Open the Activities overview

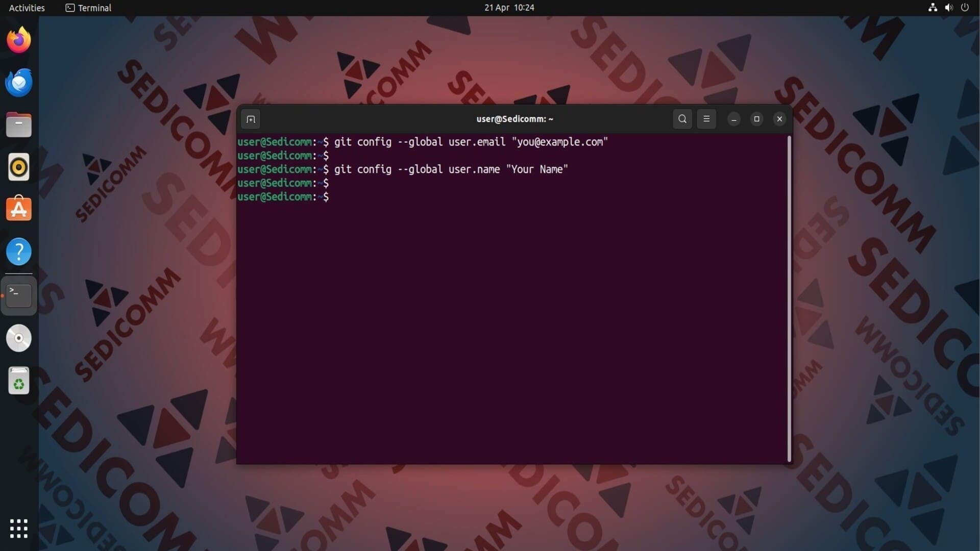coord(27,8)
